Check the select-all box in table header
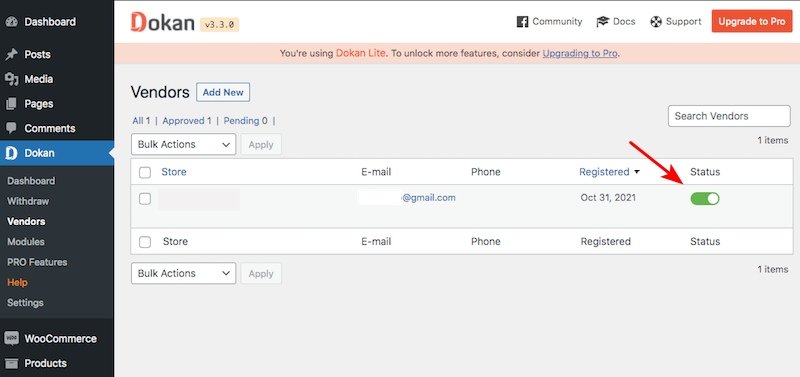Screen dimensions: 800x377 pos(145,172)
